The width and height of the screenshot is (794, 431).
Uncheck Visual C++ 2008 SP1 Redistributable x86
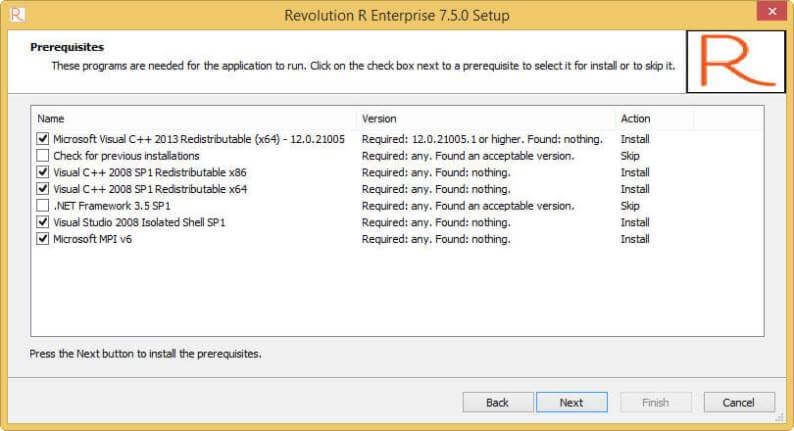tap(43, 172)
